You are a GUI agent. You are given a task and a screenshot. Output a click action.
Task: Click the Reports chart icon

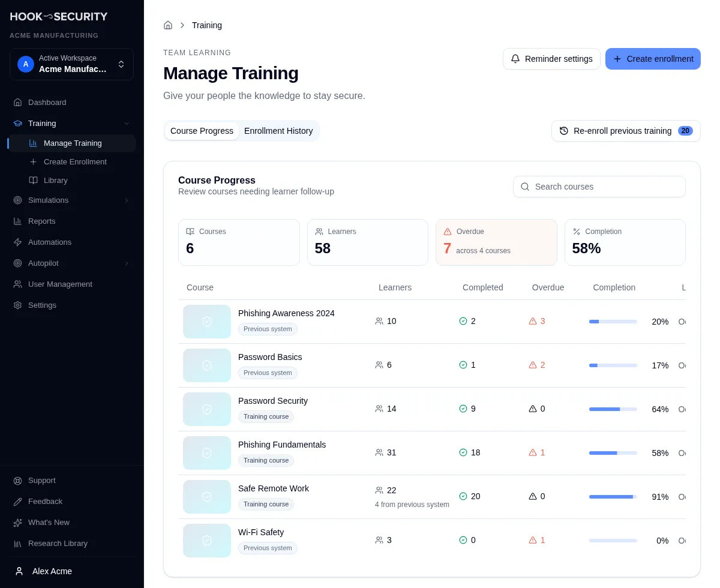[18, 221]
